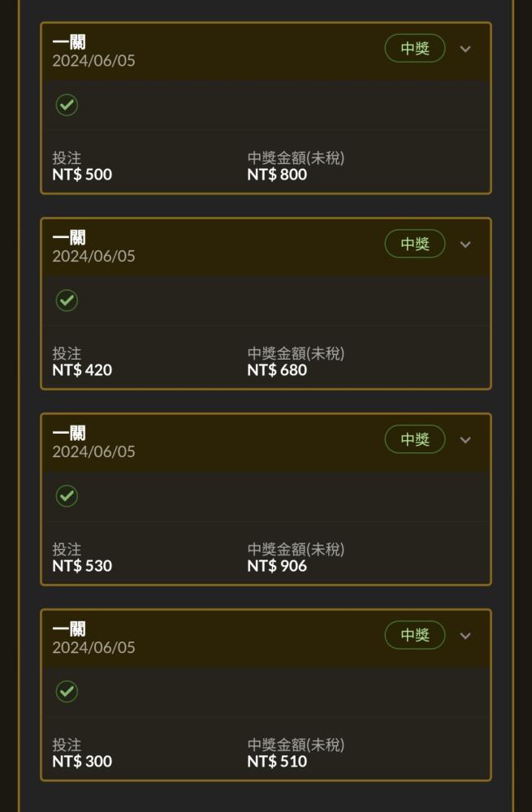The image size is (532, 812).
Task: Click green checkmark icon in NT$ 300 bet card
Action: (67, 692)
